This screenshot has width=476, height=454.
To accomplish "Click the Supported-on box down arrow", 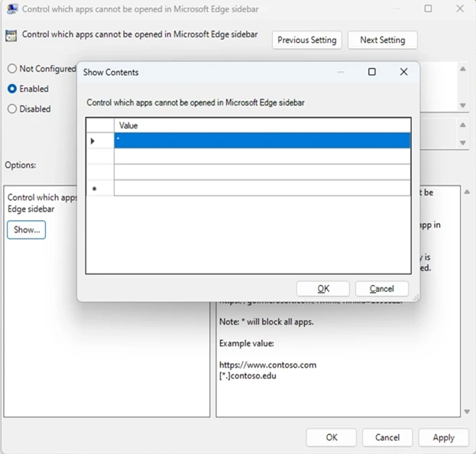I will point(463,143).
